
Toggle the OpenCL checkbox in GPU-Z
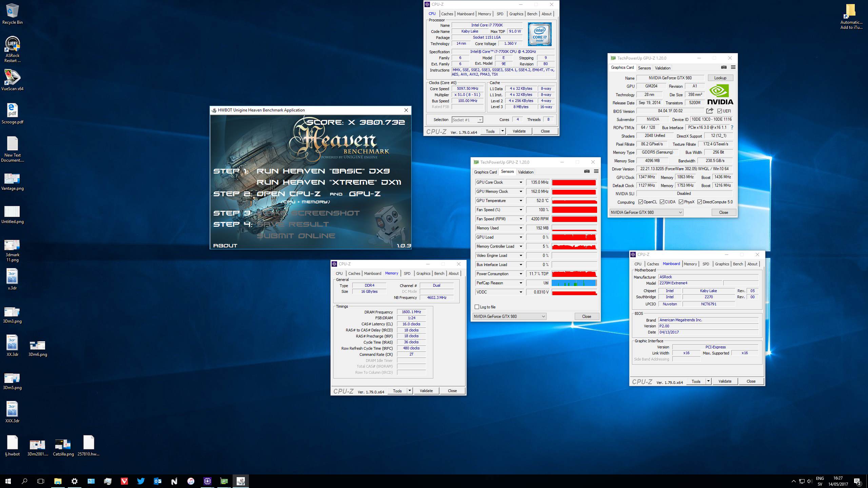(640, 202)
